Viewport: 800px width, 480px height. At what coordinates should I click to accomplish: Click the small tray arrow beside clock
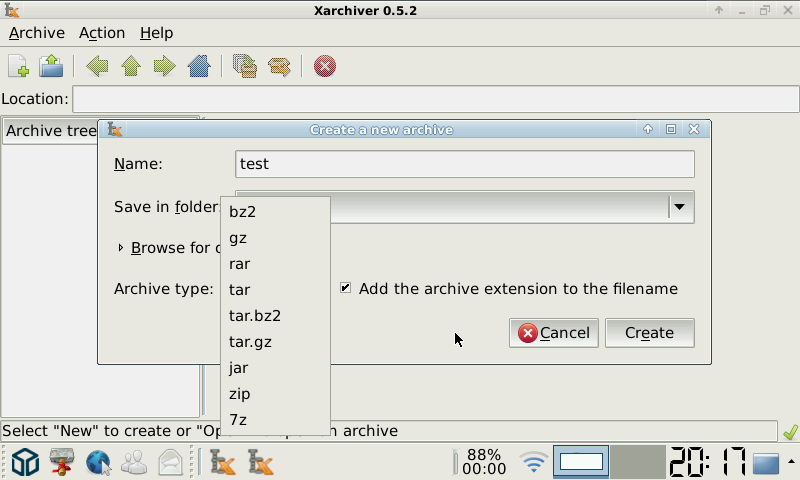791,462
